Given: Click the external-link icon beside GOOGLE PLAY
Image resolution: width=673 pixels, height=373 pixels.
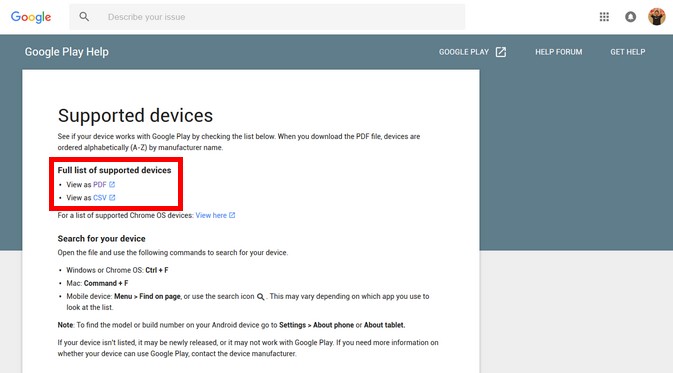Looking at the screenshot, I should coord(500,52).
